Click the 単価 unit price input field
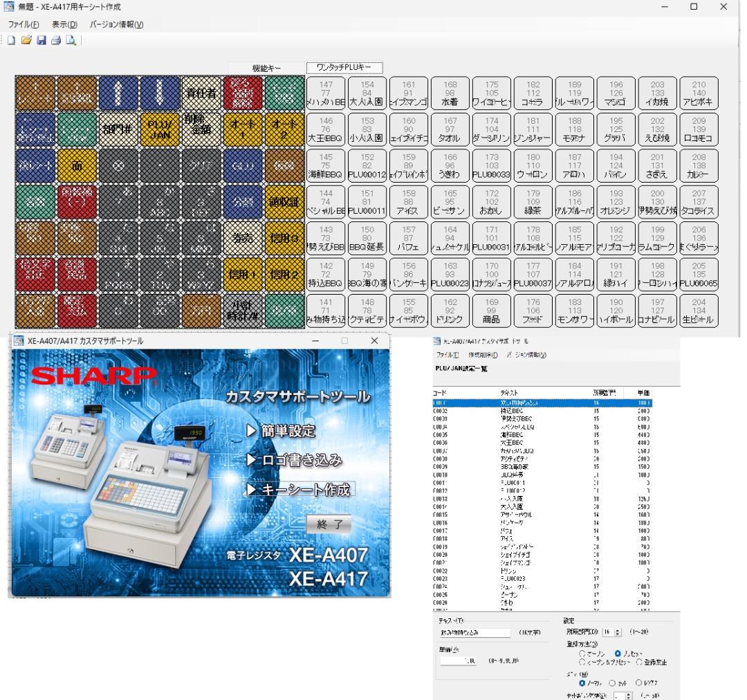The height and width of the screenshot is (700, 747). [460, 661]
